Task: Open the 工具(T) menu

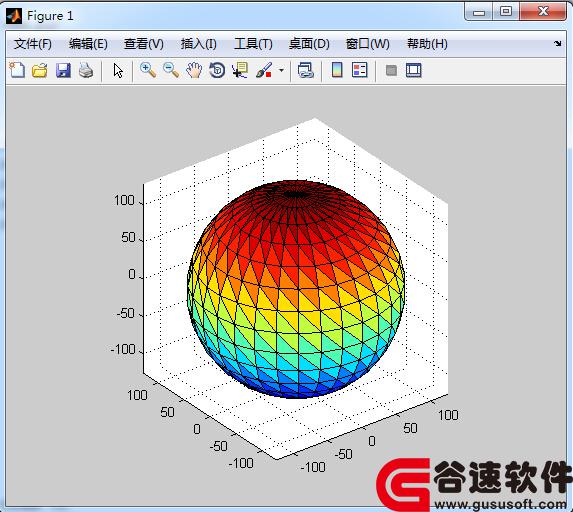Action: pos(253,44)
